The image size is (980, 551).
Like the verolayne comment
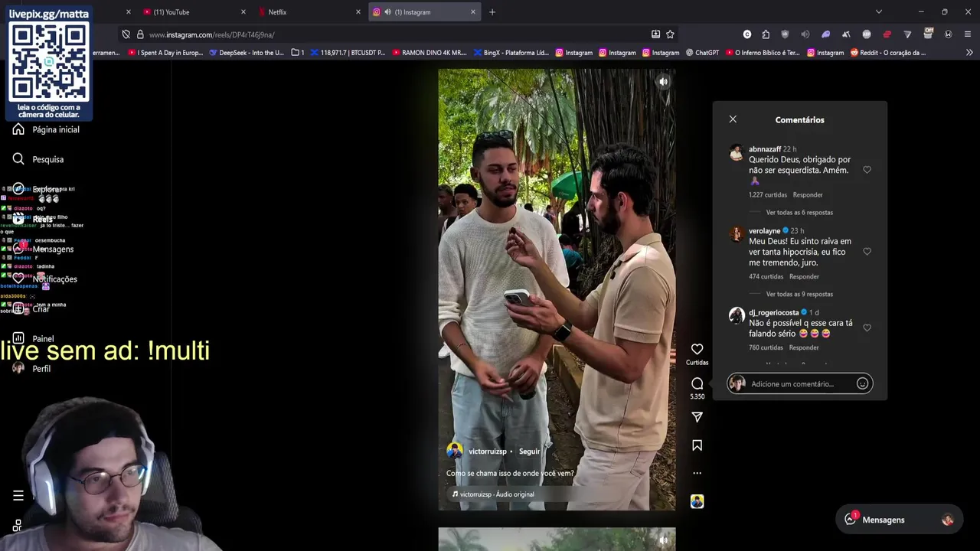(867, 252)
